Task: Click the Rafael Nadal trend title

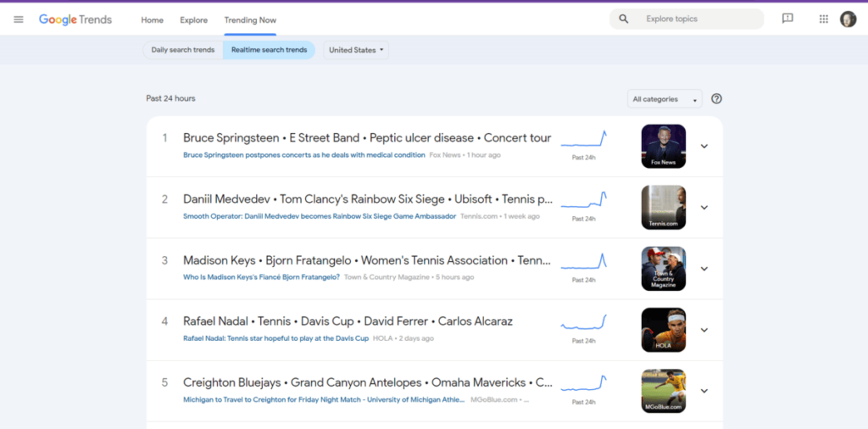Action: 348,321
